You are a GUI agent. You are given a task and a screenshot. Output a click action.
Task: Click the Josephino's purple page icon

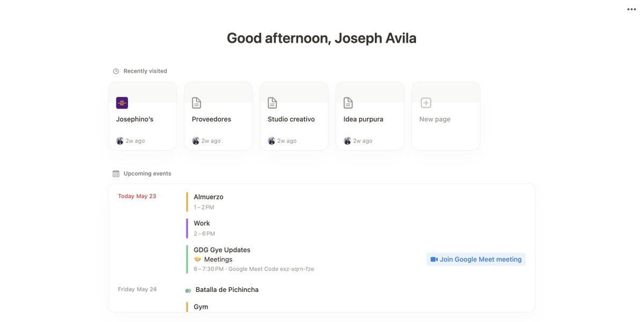pos(122,103)
